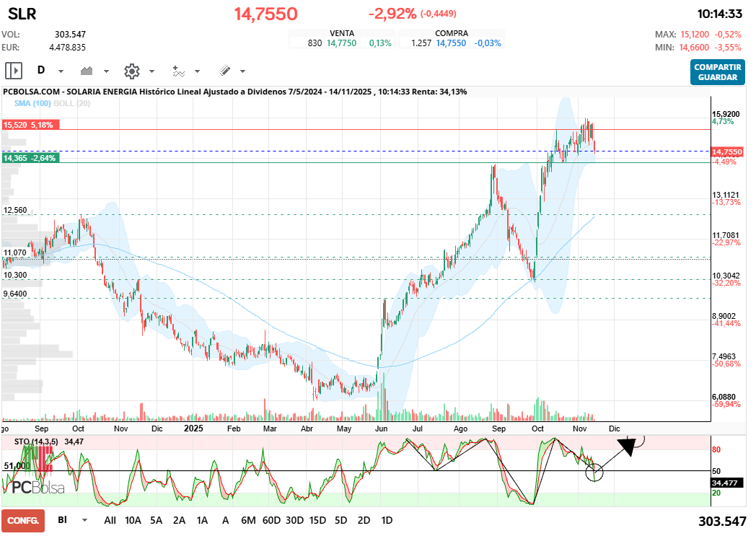Select the drawing pencil tool icon
756x536 pixels.
[224, 71]
